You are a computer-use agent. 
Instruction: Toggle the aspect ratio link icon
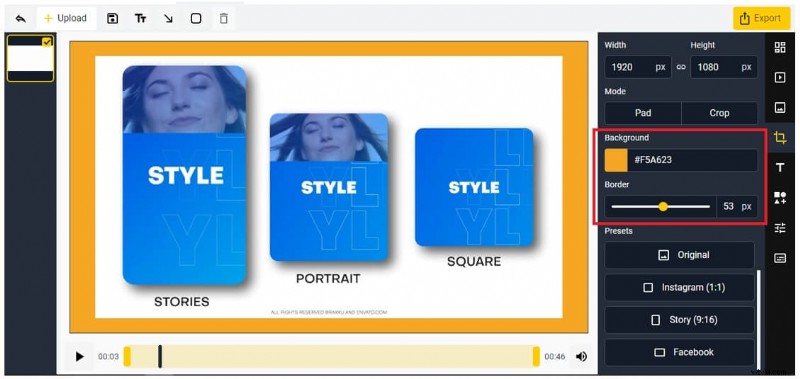click(681, 67)
